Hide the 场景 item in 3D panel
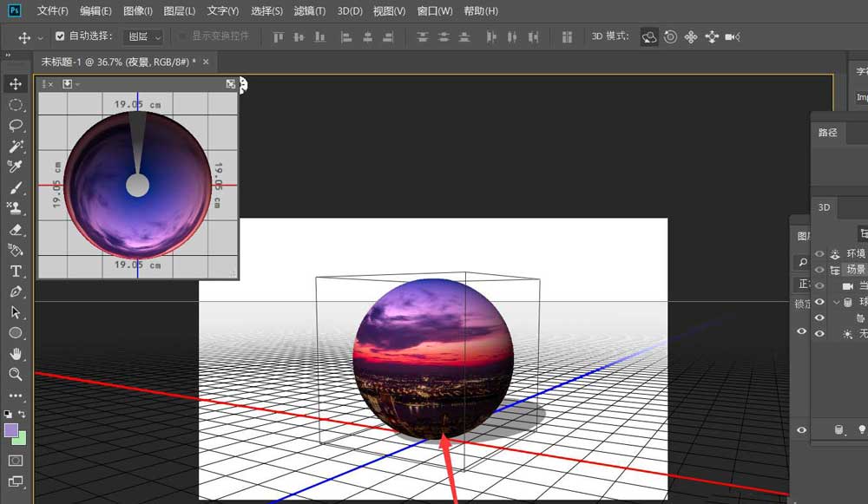 tap(820, 270)
